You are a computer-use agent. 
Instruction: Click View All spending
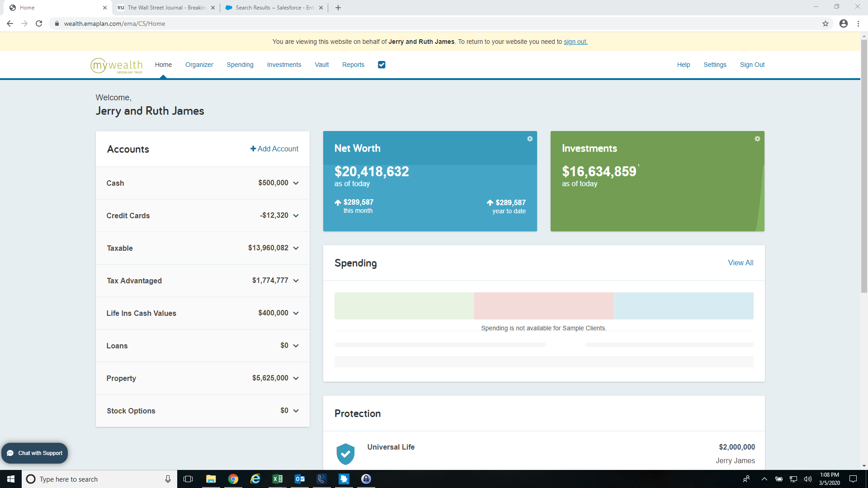click(x=740, y=263)
